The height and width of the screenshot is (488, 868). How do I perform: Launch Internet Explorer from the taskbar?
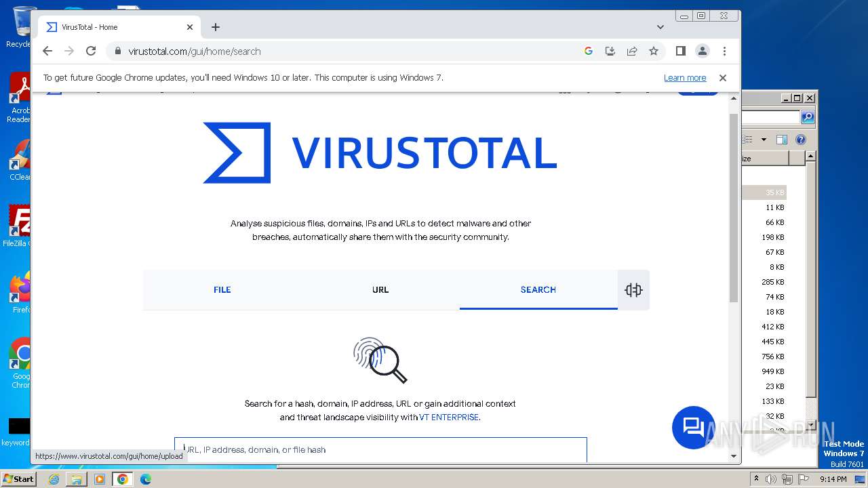pos(54,479)
